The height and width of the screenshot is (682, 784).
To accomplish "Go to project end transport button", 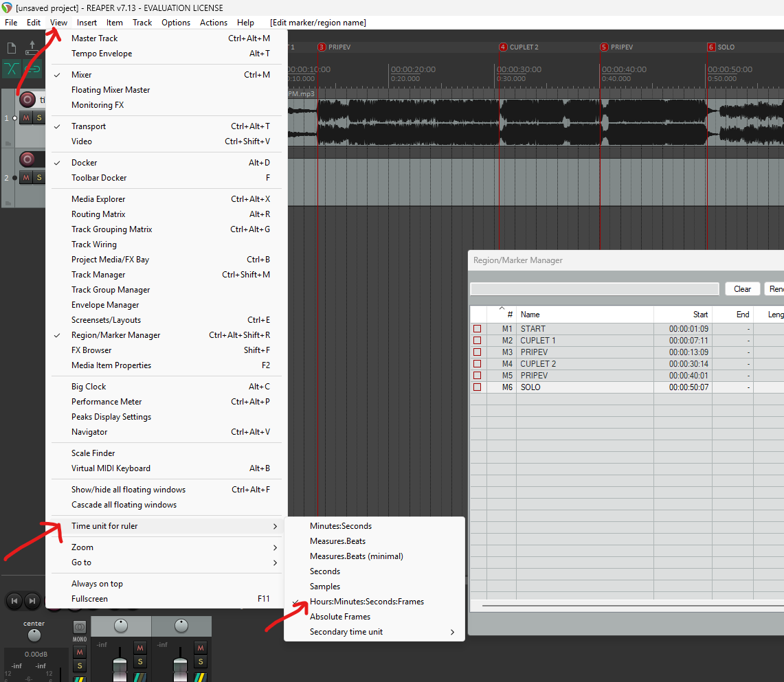I will [x=32, y=600].
